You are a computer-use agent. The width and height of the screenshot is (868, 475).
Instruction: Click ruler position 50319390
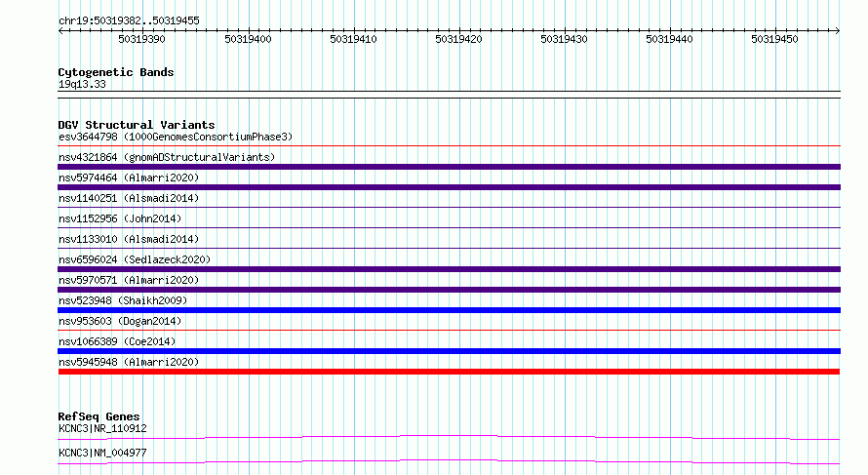141,39
